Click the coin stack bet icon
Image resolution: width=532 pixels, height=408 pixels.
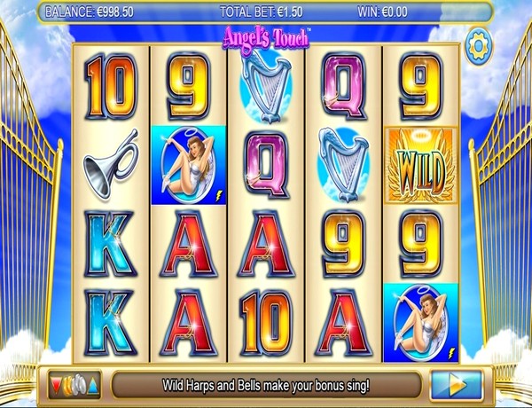tap(74, 385)
